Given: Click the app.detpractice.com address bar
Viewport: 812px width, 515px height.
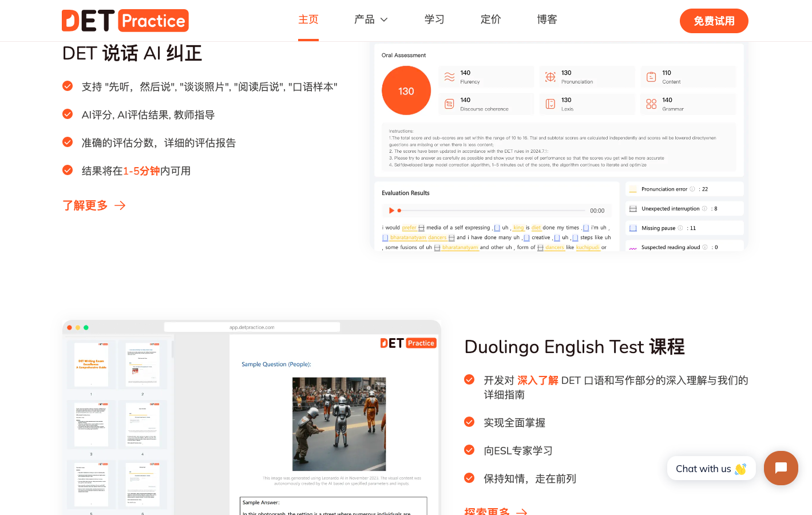Looking at the screenshot, I should click(x=252, y=327).
